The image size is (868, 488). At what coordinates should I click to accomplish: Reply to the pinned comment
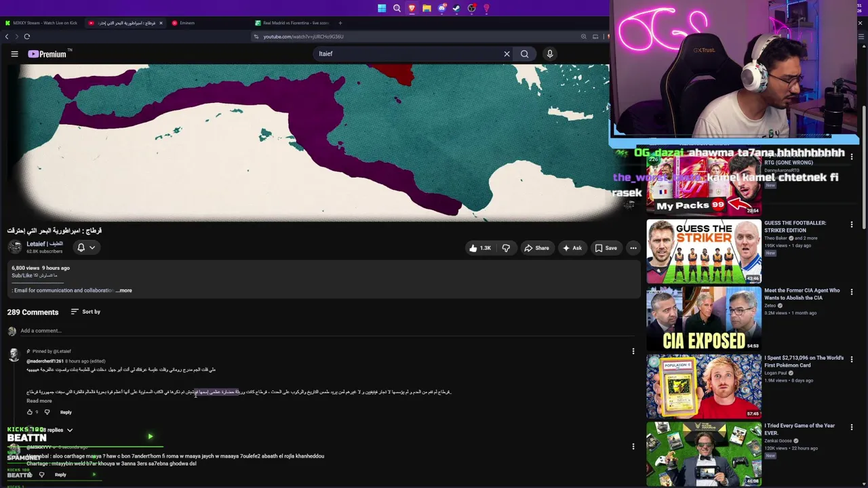tap(66, 412)
